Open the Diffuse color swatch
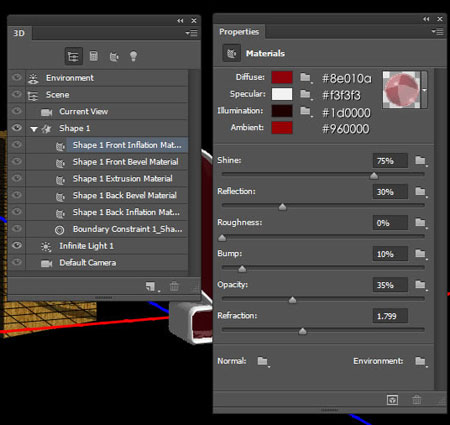 coord(282,77)
